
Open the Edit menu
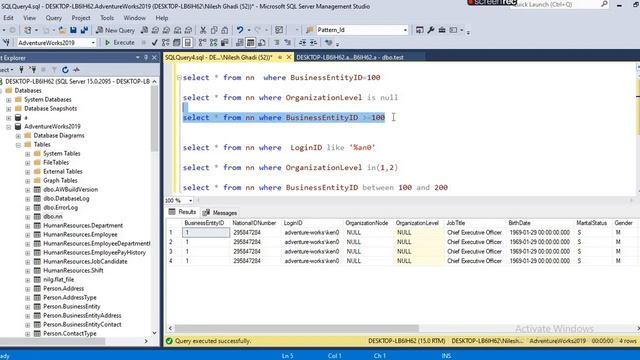tap(8, 18)
